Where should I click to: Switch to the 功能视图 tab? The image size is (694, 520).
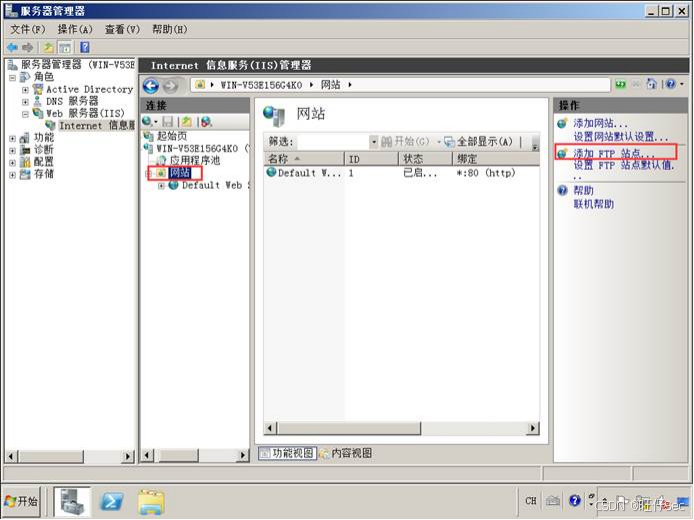(x=287, y=453)
